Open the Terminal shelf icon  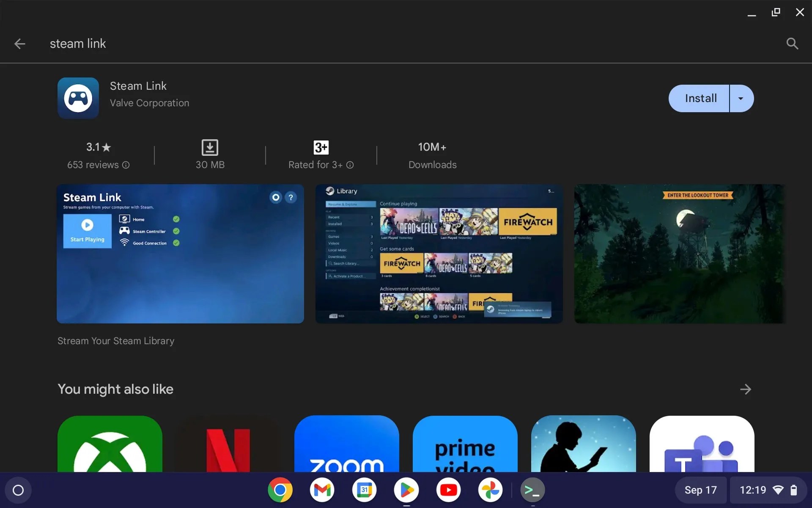[532, 490]
